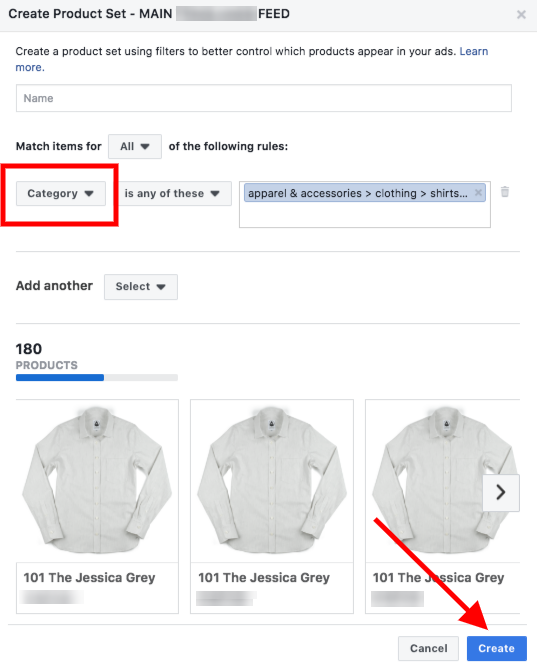Open the Learn more link
This screenshot has width=537, height=665.
[x=474, y=51]
